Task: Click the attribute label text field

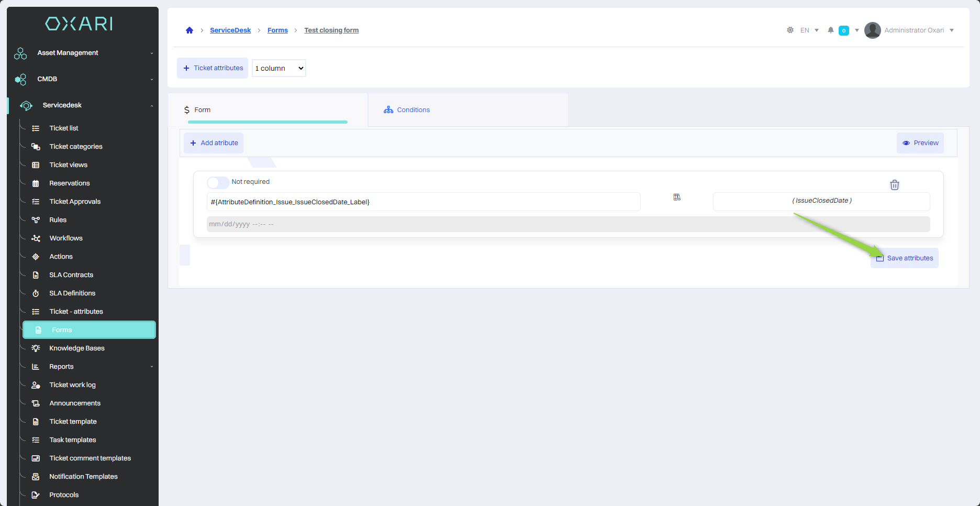Action: [423, 202]
